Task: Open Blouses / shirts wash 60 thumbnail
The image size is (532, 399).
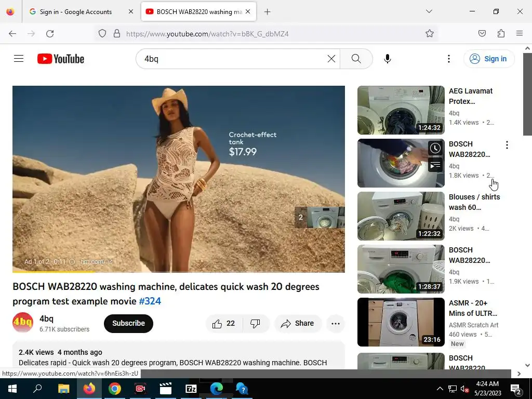Action: 401,216
